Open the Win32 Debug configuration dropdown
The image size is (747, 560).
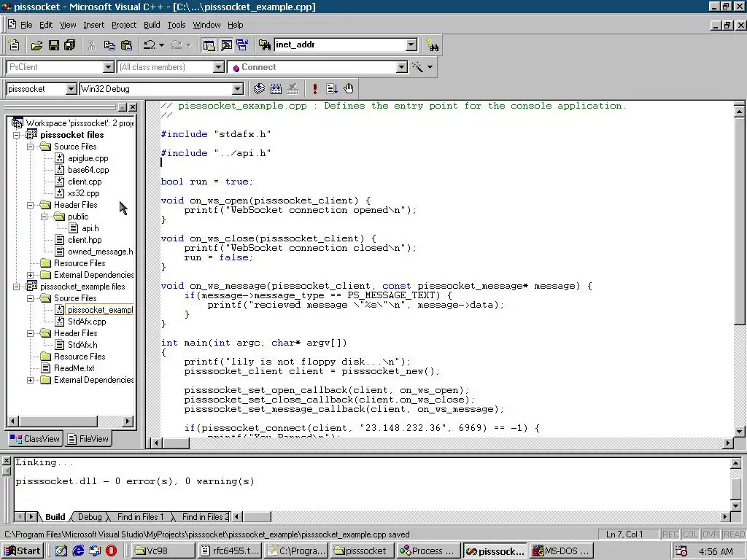(x=237, y=89)
